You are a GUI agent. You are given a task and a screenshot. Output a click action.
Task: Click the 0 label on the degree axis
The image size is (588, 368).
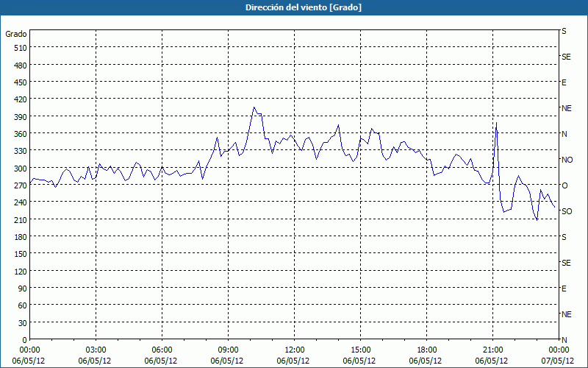pos(25,340)
